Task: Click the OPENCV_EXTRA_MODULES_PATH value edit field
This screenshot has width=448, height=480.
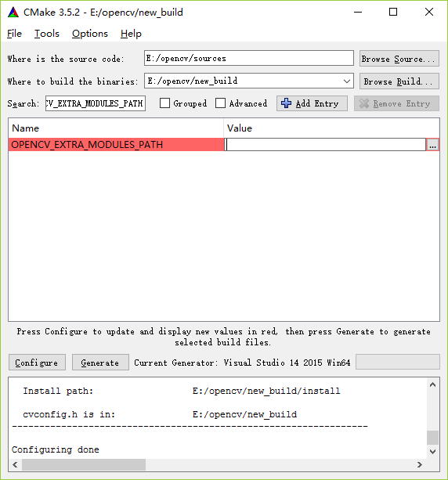Action: click(x=325, y=145)
